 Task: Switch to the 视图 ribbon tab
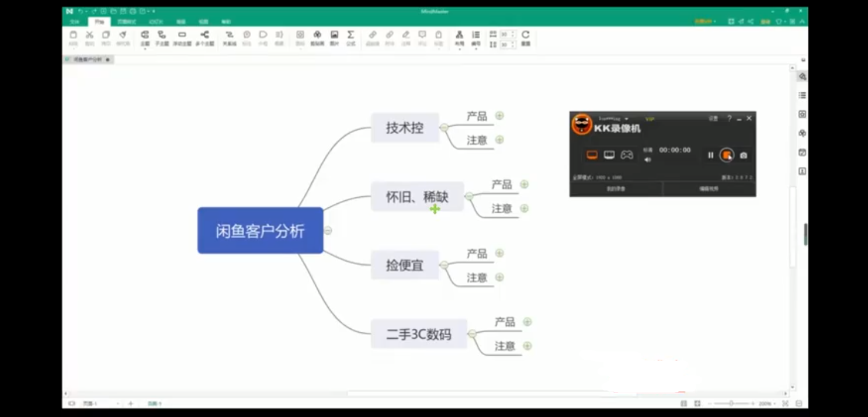point(203,22)
